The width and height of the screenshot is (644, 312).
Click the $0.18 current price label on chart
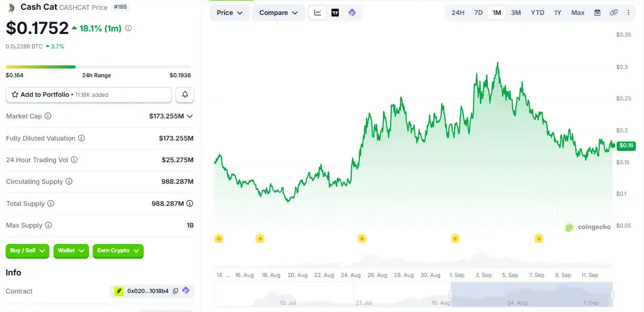(x=626, y=145)
